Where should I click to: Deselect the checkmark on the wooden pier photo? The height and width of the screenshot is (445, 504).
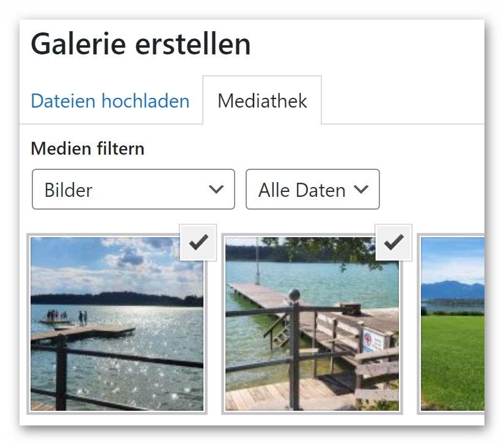393,243
